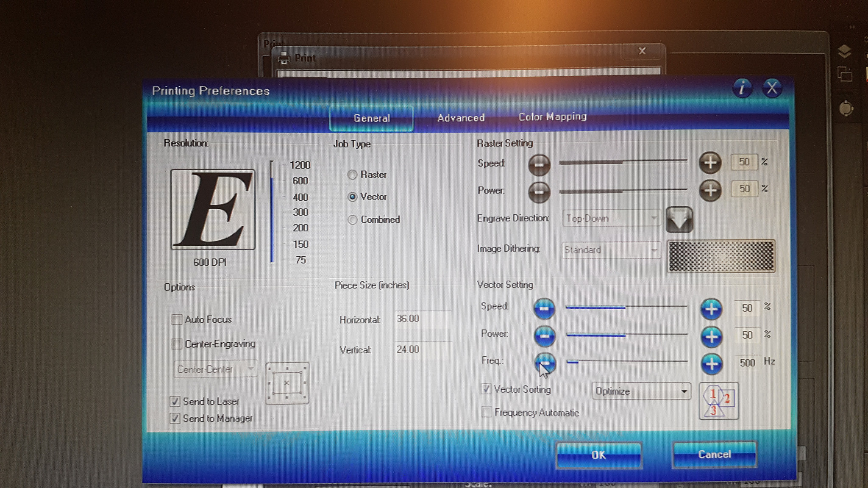868x488 pixels.
Task: Click raster power percent value field
Action: tap(744, 189)
